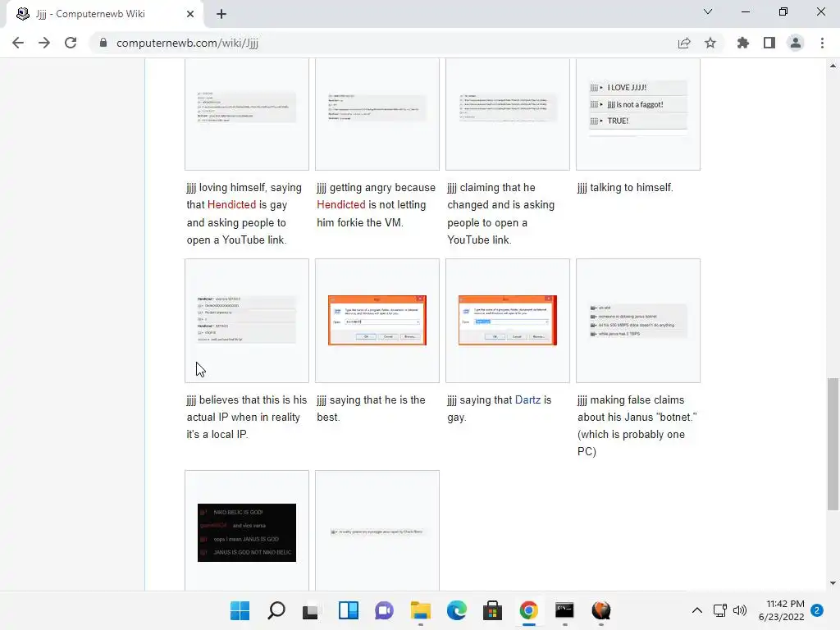Open volume control in the tray
This screenshot has width=840, height=630.
click(740, 610)
